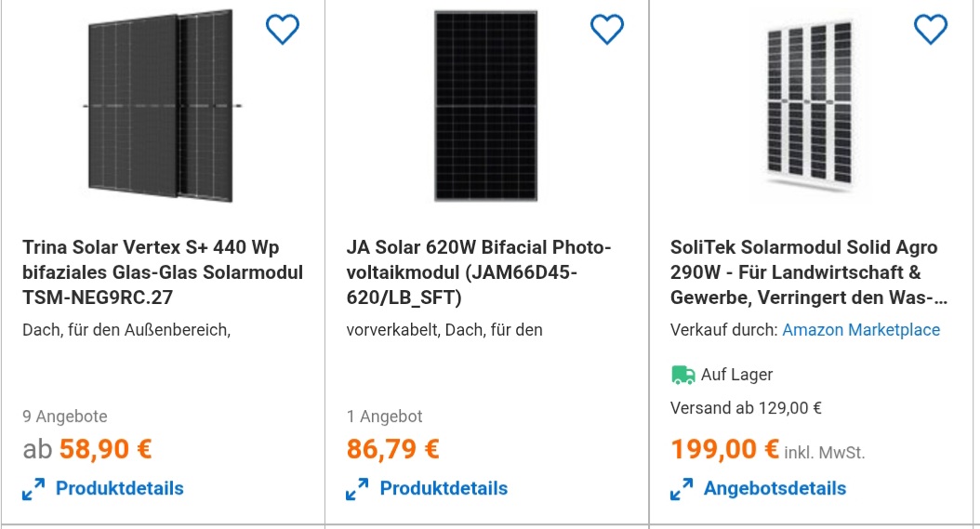Click expand arrows icon under SoliTek

pos(682,489)
